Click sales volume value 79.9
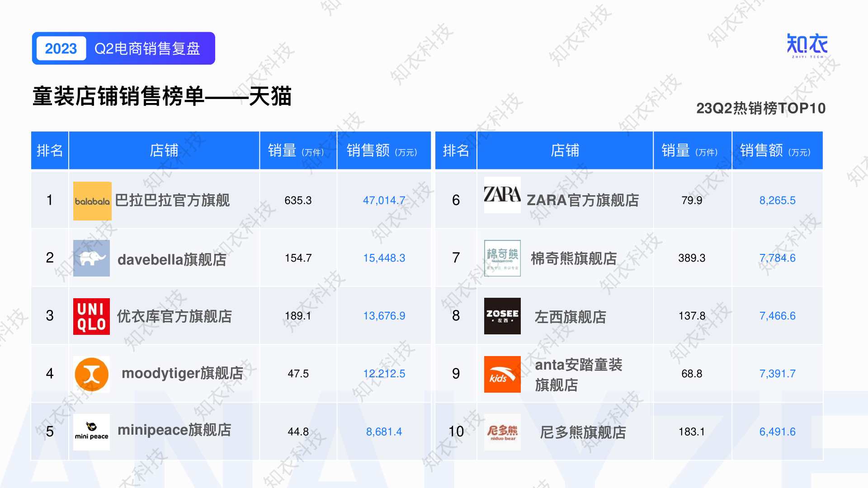 coord(692,200)
